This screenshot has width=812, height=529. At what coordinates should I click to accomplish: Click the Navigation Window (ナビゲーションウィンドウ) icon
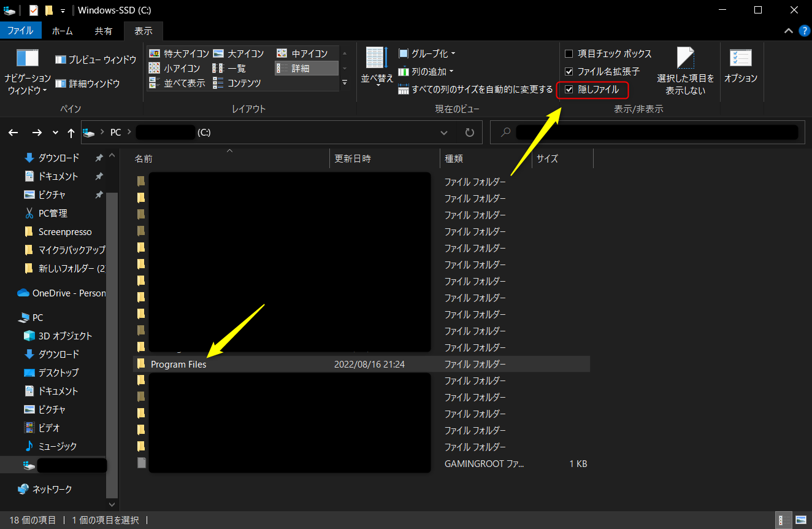28,59
